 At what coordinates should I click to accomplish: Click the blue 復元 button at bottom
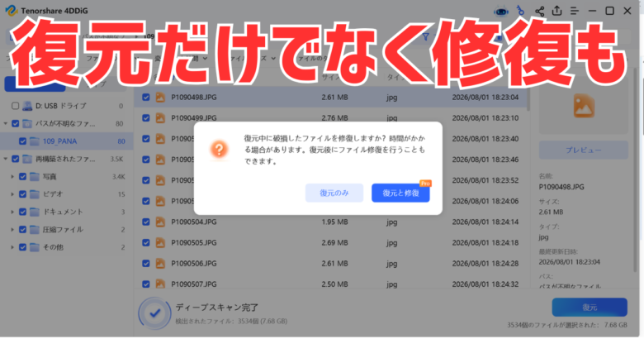[x=590, y=308]
